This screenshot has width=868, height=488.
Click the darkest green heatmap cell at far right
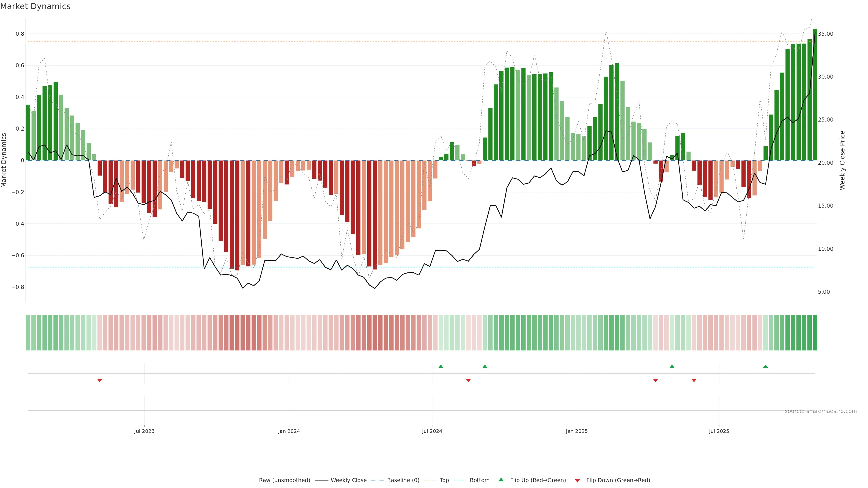click(x=815, y=333)
